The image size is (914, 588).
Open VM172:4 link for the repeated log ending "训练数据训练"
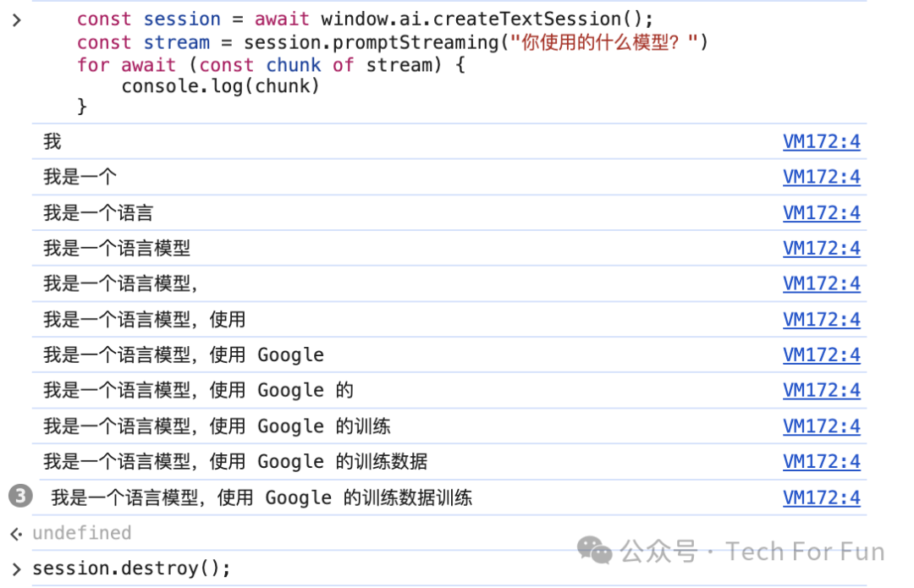821,497
